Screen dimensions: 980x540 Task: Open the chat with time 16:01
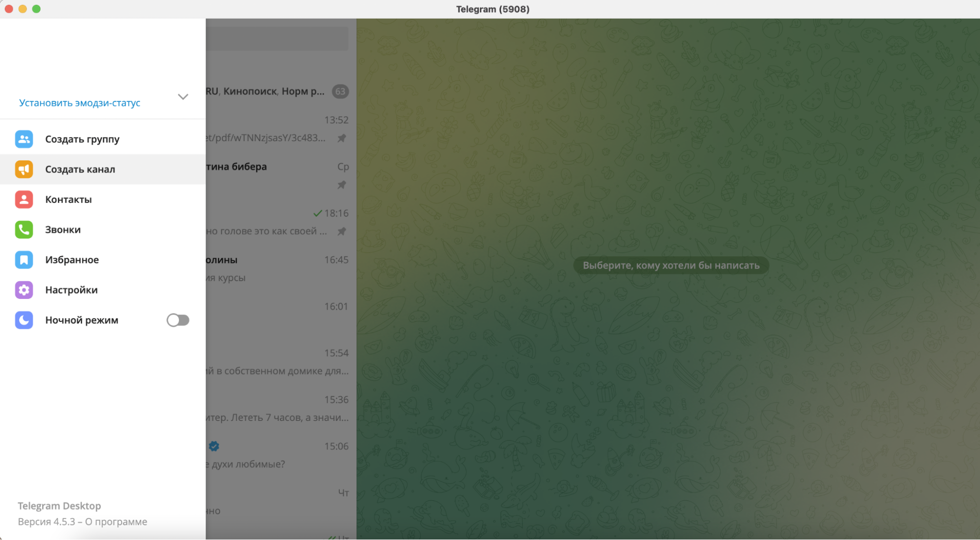(281, 315)
